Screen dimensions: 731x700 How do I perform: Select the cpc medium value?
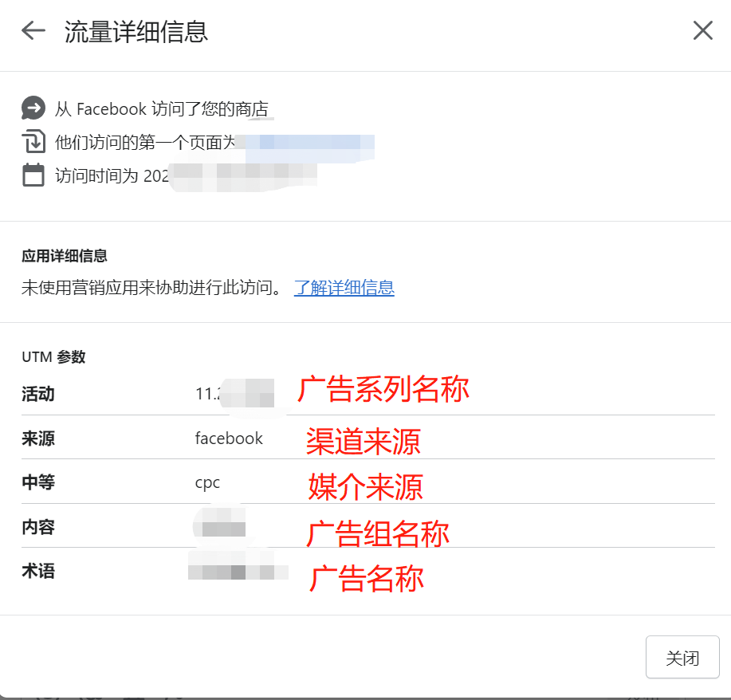pyautogui.click(x=207, y=482)
